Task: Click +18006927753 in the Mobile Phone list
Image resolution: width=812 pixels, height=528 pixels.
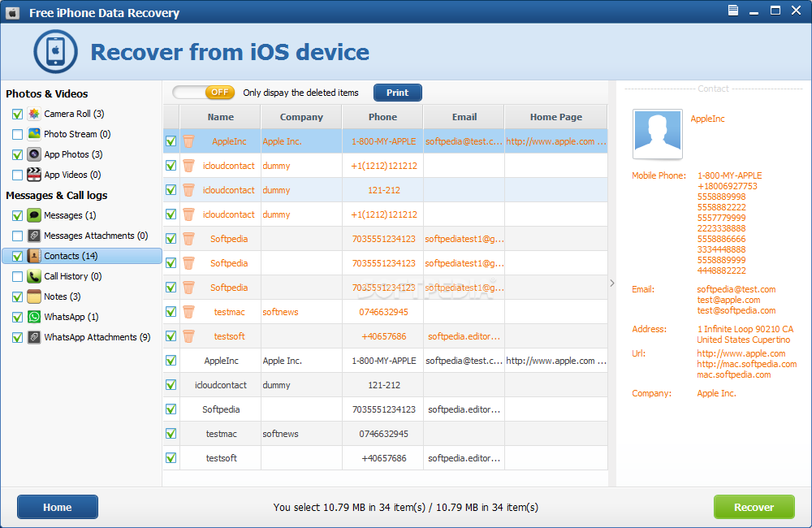Action: [727, 186]
